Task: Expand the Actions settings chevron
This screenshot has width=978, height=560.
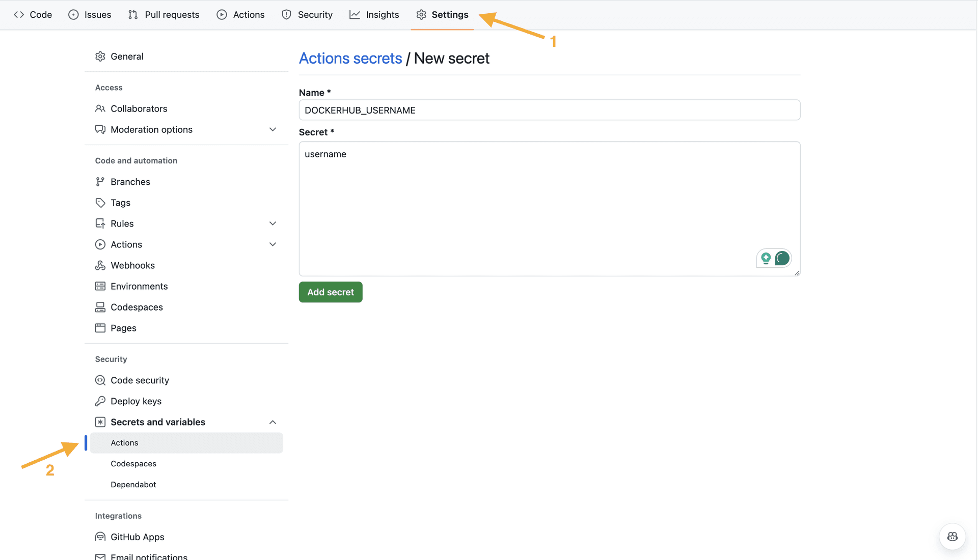Action: point(273,244)
